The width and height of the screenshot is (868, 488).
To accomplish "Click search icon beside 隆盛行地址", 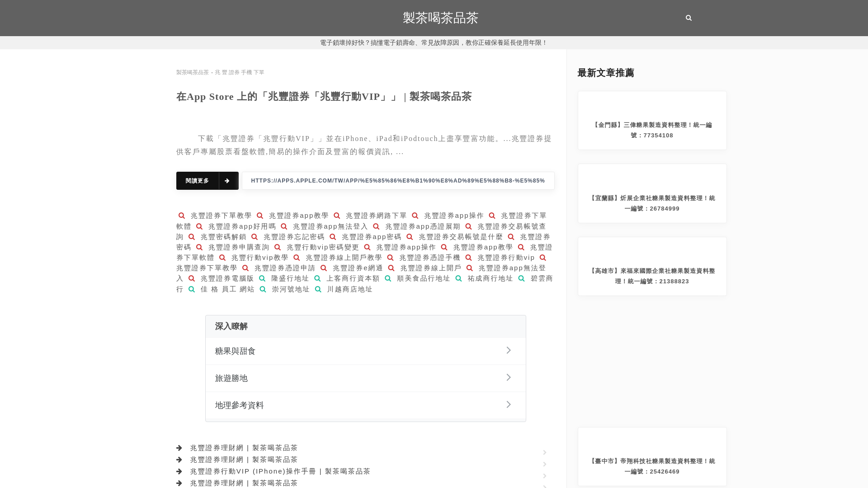I will tap(262, 278).
